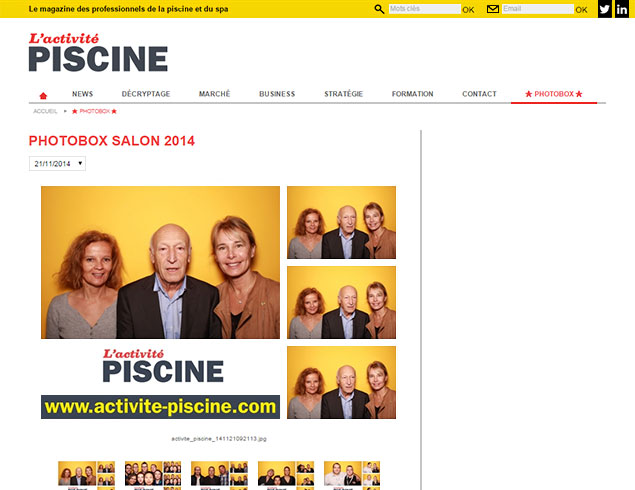635x490 pixels.
Task: Select the MARCHÉ navigation item
Action: click(214, 94)
